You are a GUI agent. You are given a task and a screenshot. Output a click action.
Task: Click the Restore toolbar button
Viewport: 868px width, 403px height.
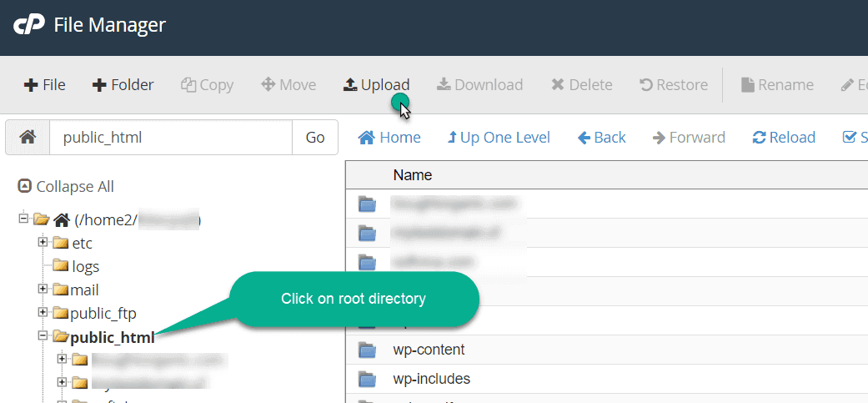coord(674,85)
